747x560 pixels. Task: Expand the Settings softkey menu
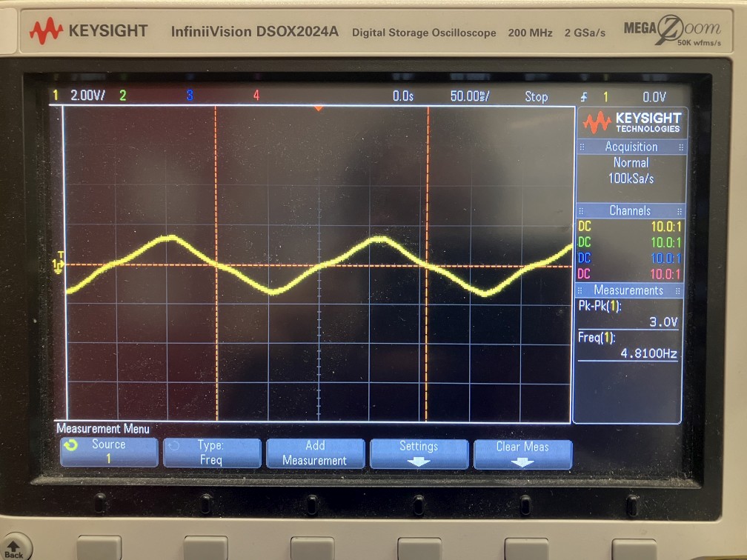click(419, 453)
